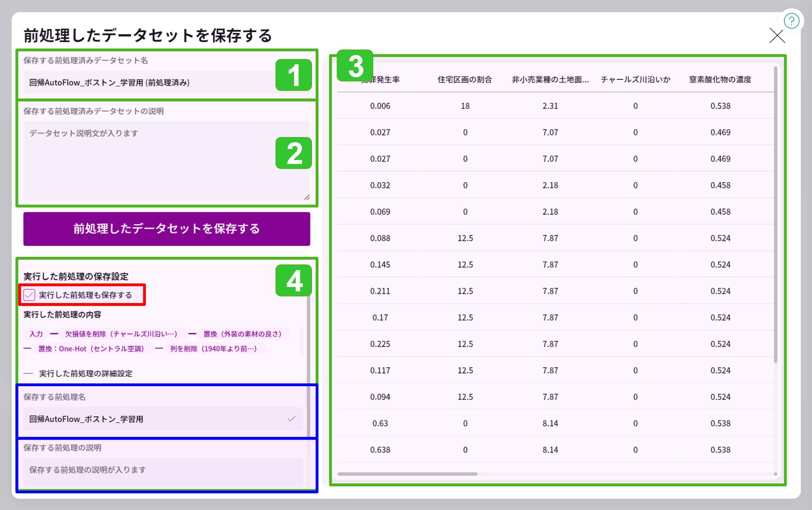This screenshot has height=510, width=812.
Task: Click the 前処理したデータセットを保存する purple button
Action: click(167, 229)
